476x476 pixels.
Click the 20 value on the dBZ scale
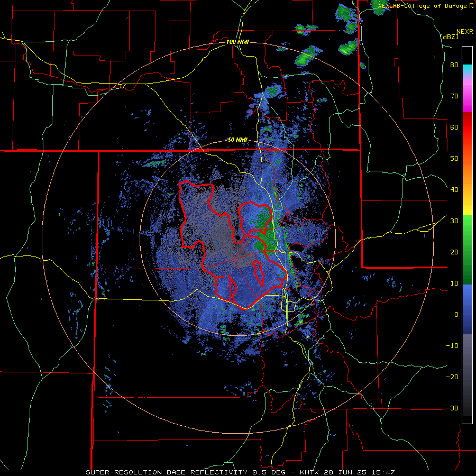point(454,252)
